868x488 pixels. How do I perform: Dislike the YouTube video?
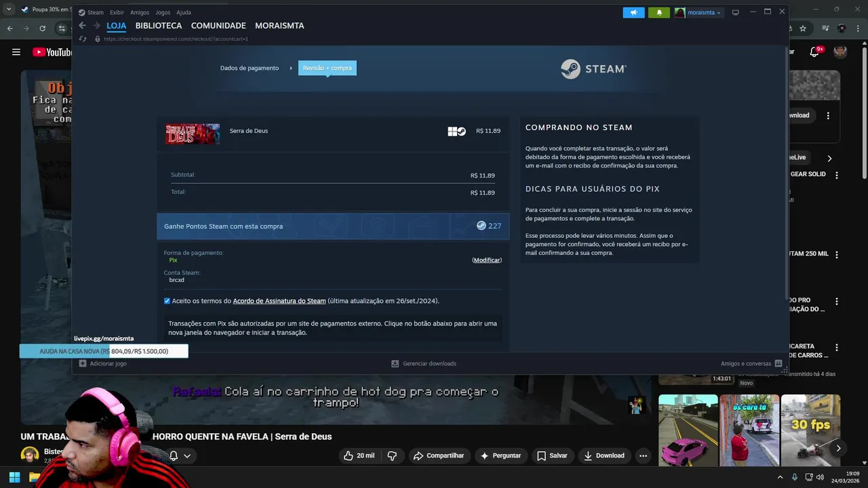pos(392,455)
